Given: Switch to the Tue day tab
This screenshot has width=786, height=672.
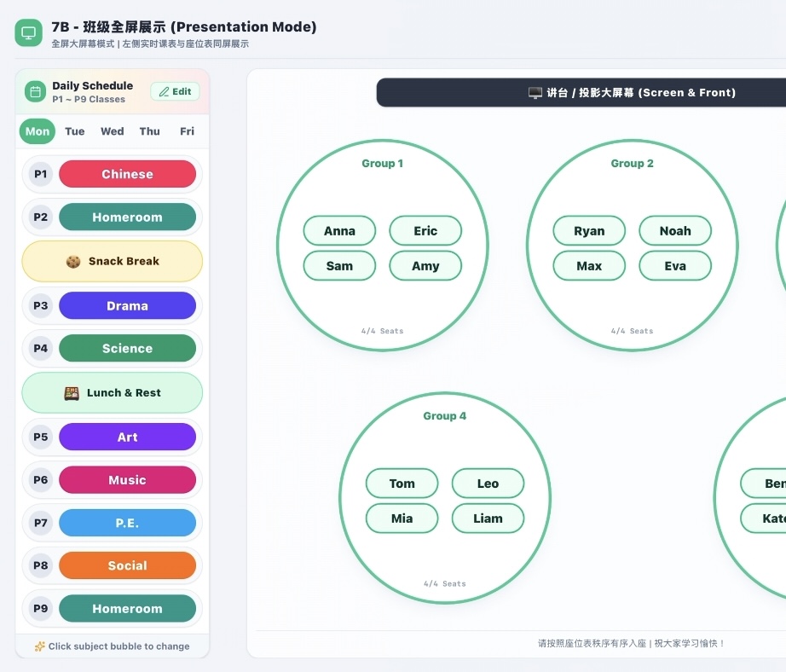Looking at the screenshot, I should (75, 131).
